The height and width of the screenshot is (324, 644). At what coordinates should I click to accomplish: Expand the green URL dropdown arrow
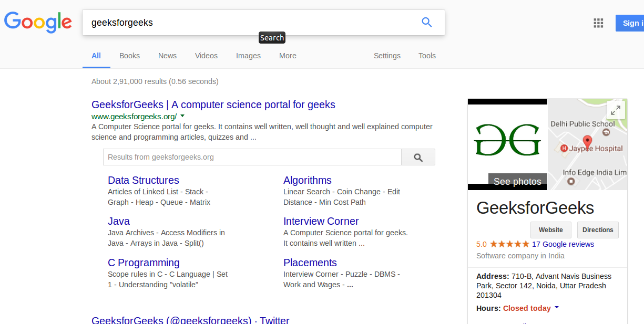[182, 116]
